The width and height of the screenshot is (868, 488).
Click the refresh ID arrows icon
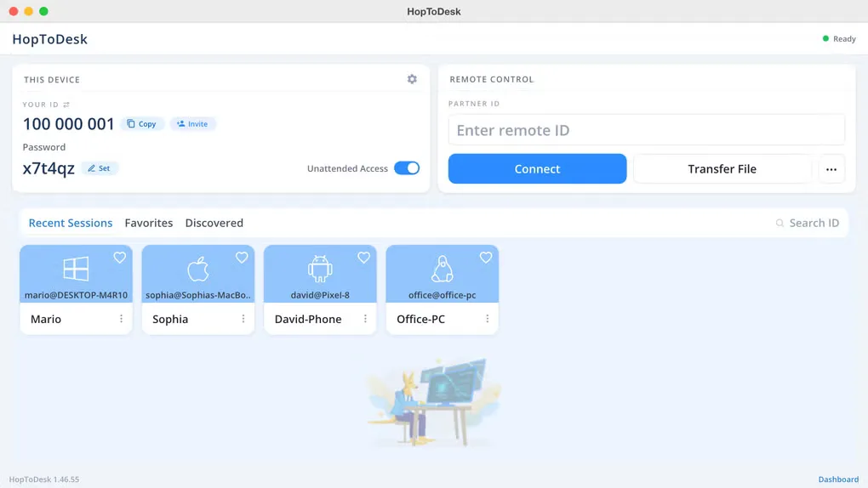point(66,105)
